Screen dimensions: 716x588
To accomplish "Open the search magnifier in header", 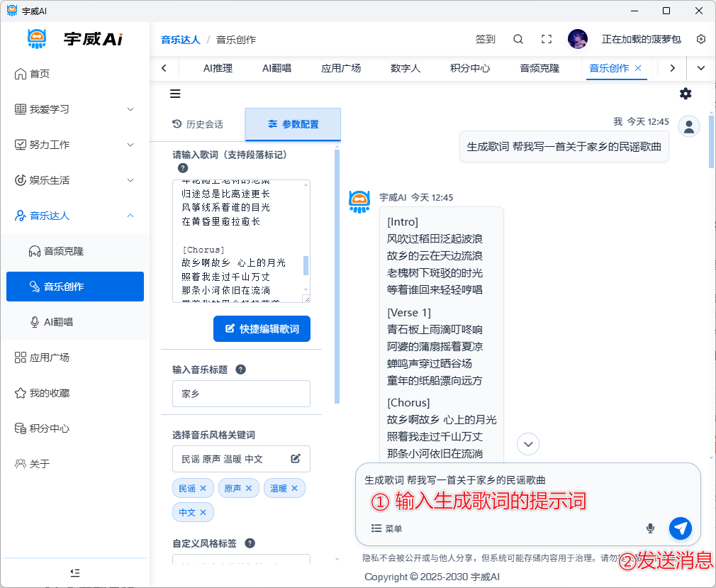I will [518, 39].
